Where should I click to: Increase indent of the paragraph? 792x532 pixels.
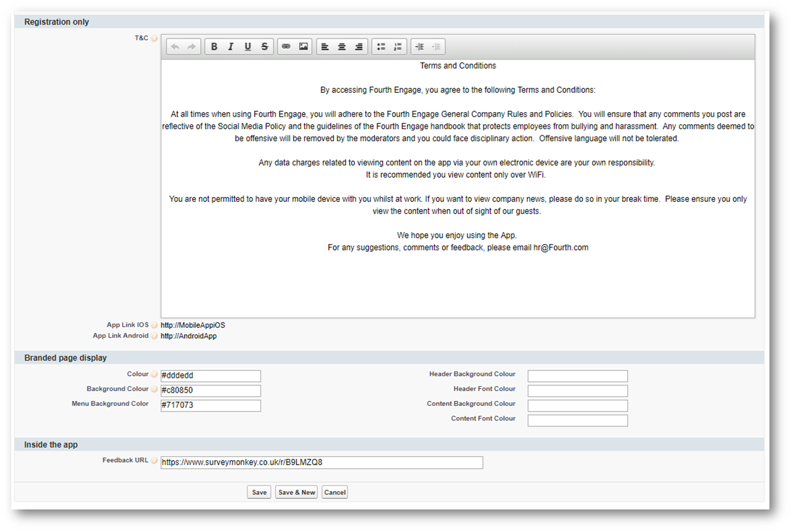420,47
